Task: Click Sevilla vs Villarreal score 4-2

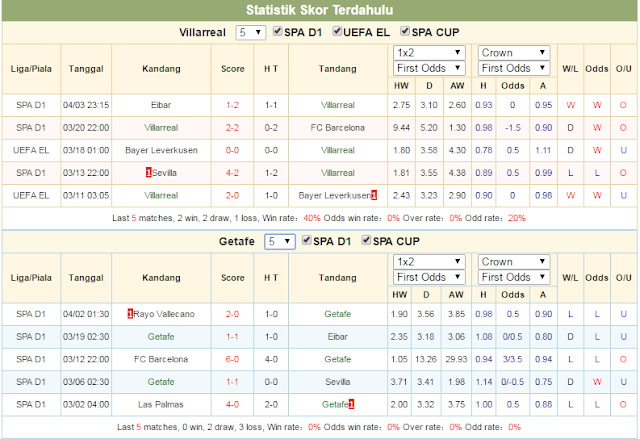Action: [232, 173]
